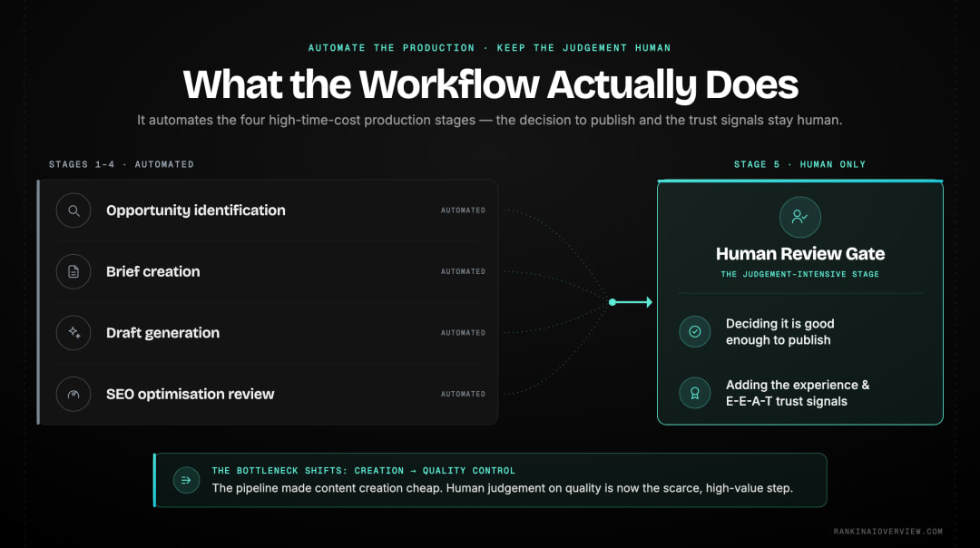Click the arrow icon in the bottleneck banner
The width and height of the screenshot is (980, 548).
click(186, 480)
